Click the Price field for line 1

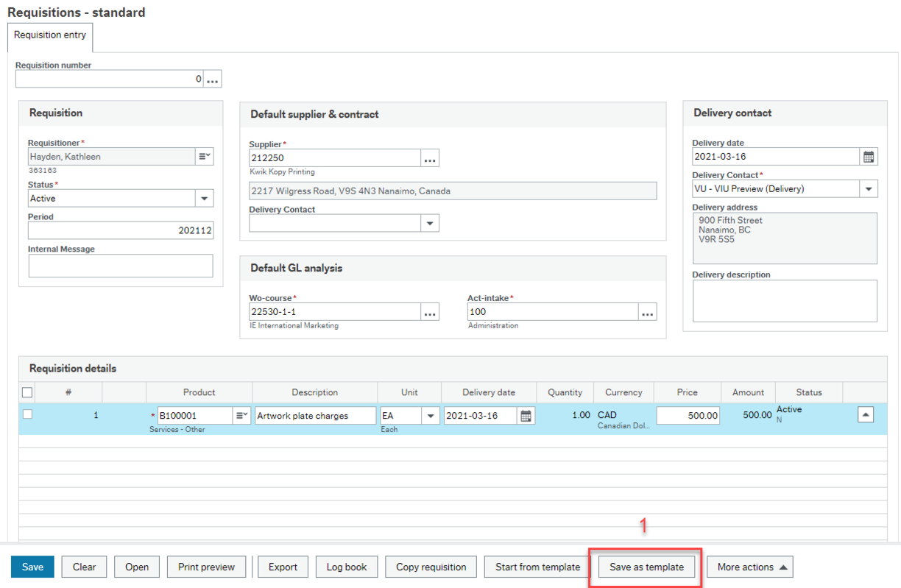click(688, 415)
